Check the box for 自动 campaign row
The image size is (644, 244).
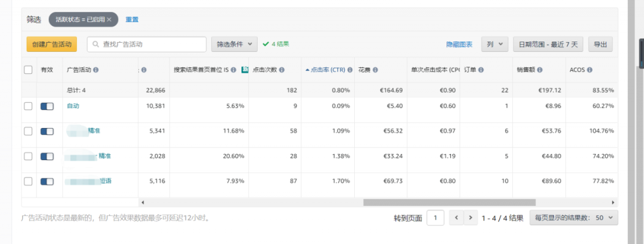tap(28, 106)
